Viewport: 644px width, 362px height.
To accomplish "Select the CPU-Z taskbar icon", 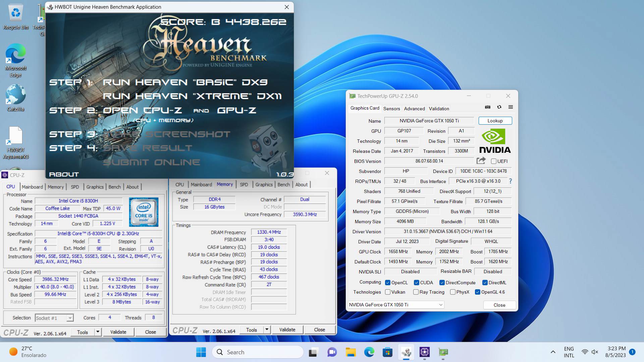I will pyautogui.click(x=425, y=352).
